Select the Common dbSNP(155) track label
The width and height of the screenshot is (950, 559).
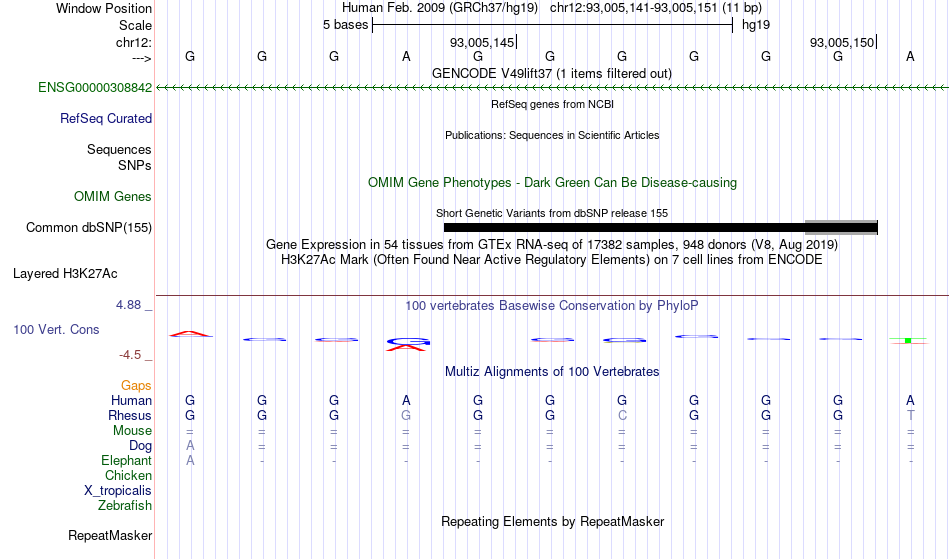(89, 228)
